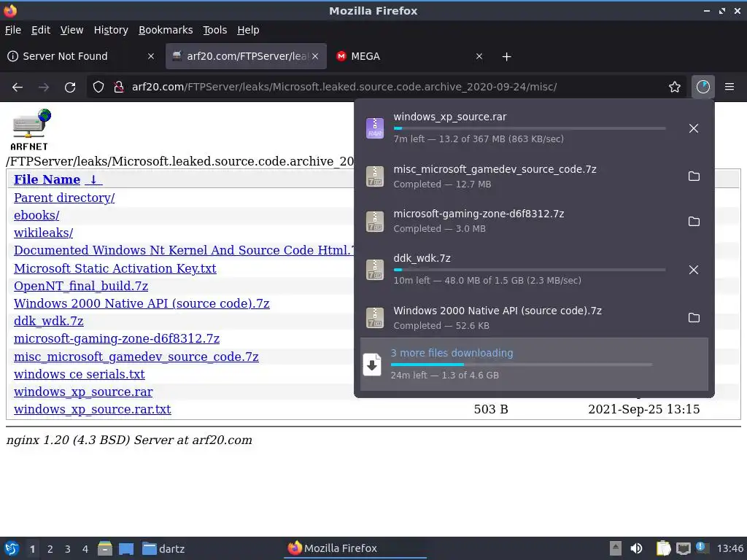Close the arf20.com tab
Viewport: 747px width, 560px height.
point(315,56)
